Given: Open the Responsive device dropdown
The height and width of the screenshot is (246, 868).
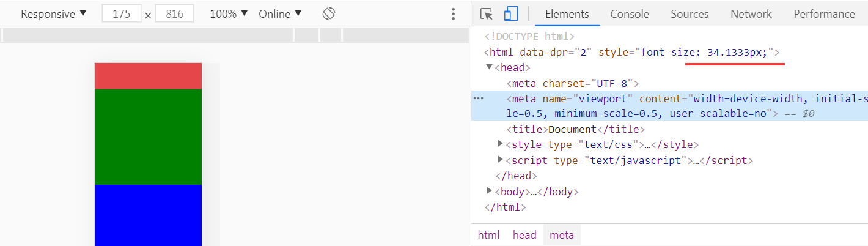Looking at the screenshot, I should click(54, 13).
